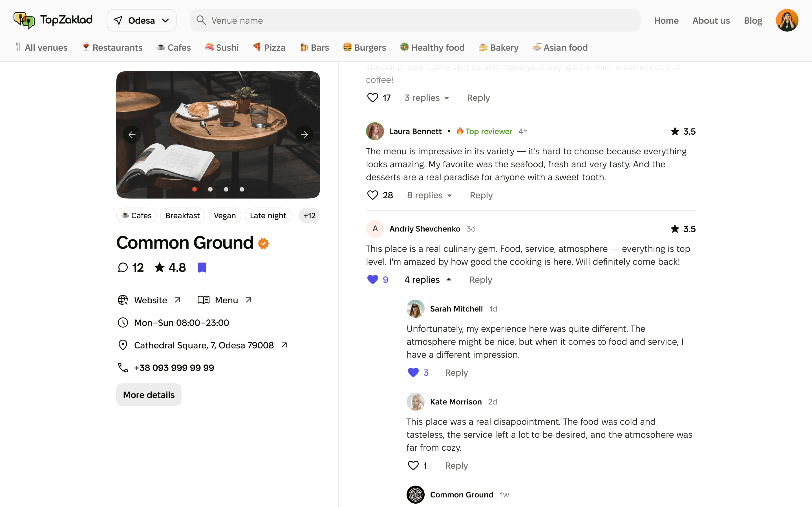Toggle the purple bookmark for Common Ground
Viewport: 812px width, 507px height.
tap(202, 268)
